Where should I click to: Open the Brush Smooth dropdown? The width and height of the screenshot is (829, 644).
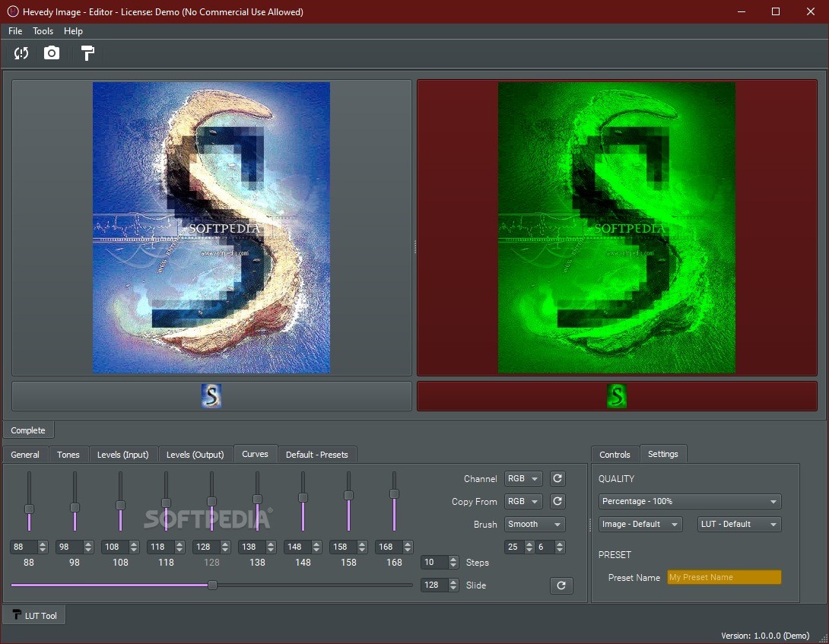(x=535, y=524)
